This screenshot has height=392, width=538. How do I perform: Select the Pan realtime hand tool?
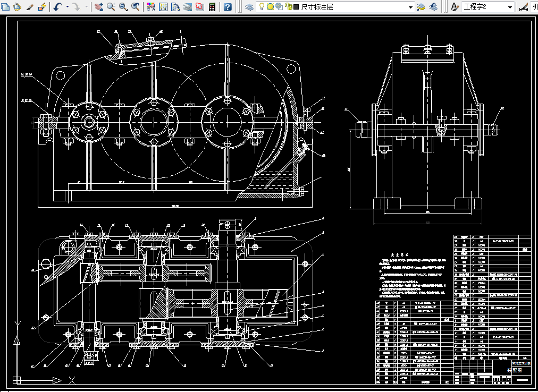click(99, 7)
